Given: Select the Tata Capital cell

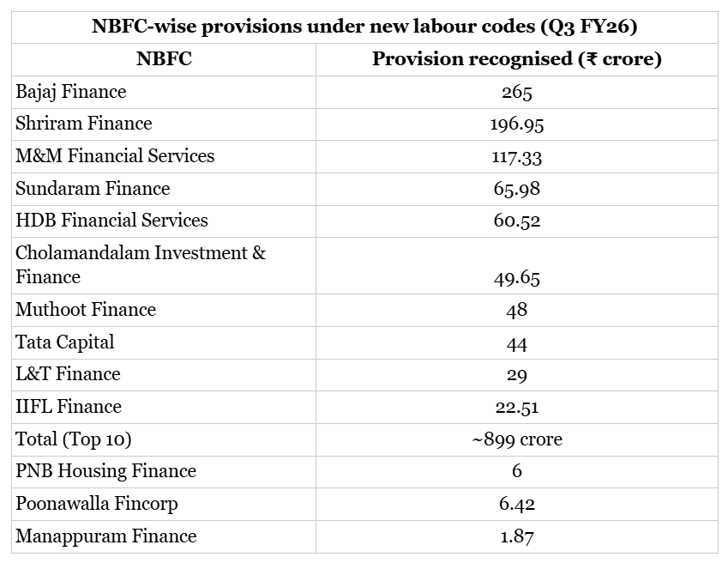Looking at the screenshot, I should pos(65,342).
